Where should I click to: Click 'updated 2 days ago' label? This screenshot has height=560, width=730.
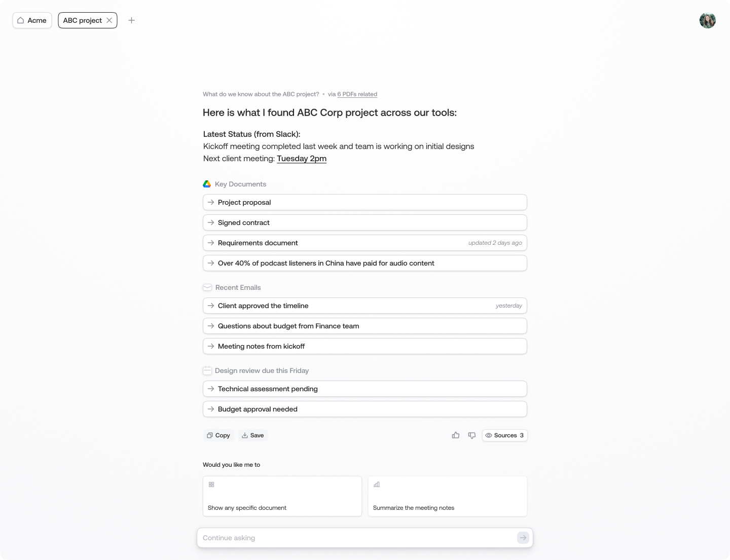coord(495,243)
